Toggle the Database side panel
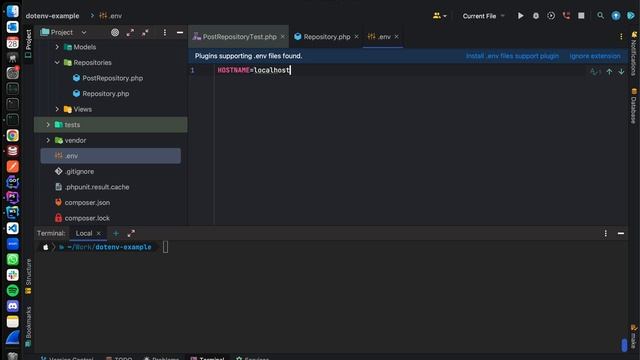 click(x=633, y=106)
